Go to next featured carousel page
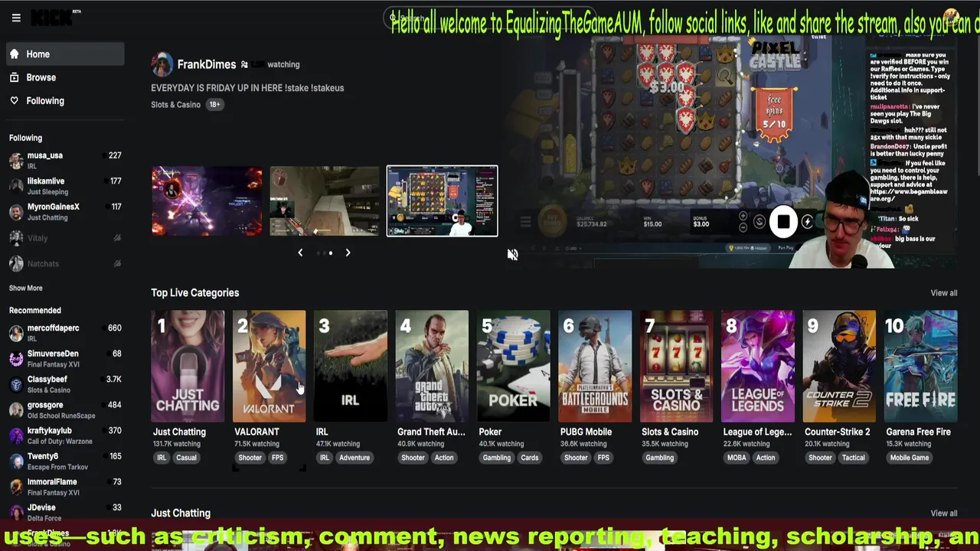Screen dimensions: 980x551 [x=348, y=253]
